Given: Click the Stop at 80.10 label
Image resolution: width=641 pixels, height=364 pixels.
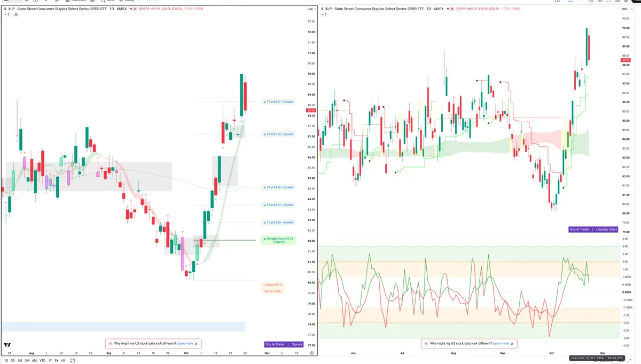Looking at the screenshot, I should (272, 284).
